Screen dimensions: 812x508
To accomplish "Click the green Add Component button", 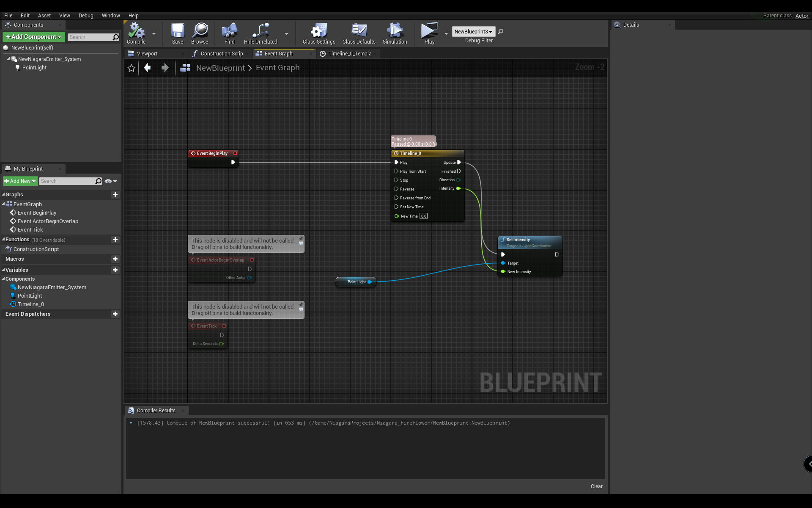I will tap(34, 37).
